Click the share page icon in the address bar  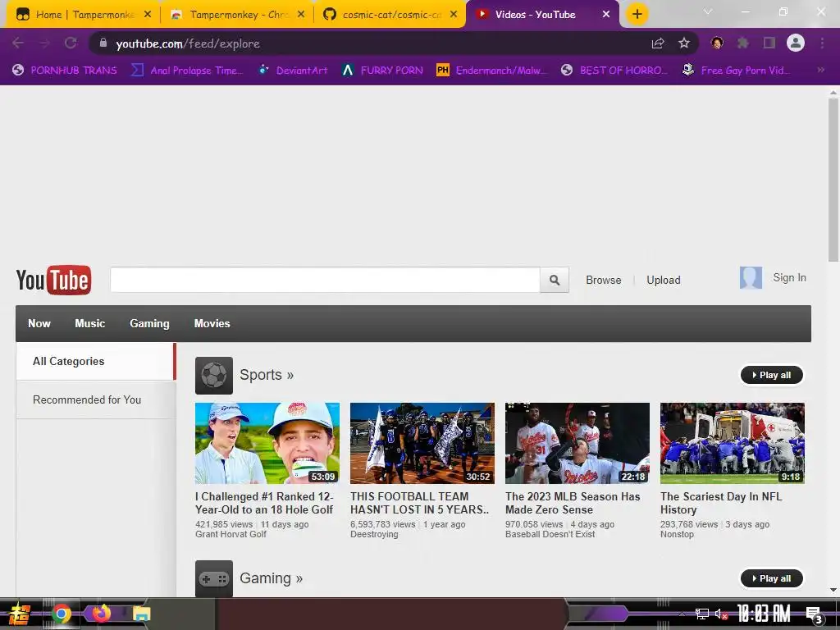point(658,43)
